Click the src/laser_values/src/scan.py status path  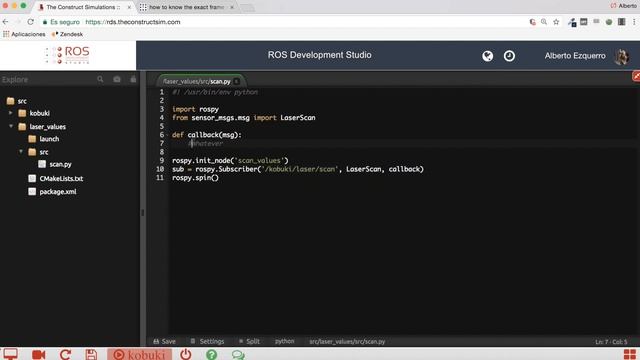pos(347,341)
